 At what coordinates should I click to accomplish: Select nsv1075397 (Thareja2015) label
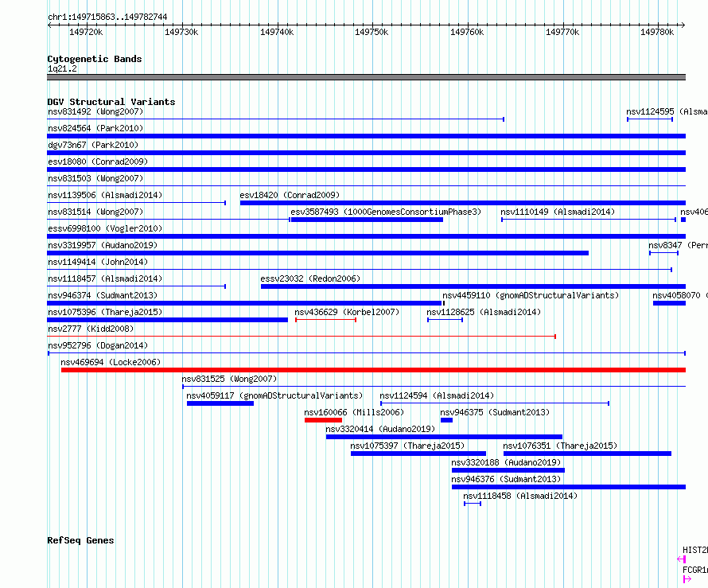(x=407, y=446)
